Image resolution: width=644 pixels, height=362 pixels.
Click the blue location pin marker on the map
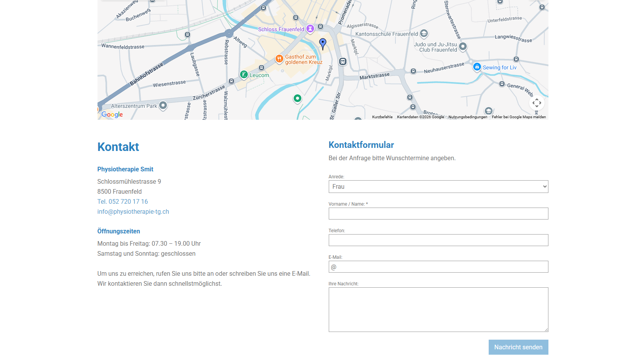[x=323, y=44]
